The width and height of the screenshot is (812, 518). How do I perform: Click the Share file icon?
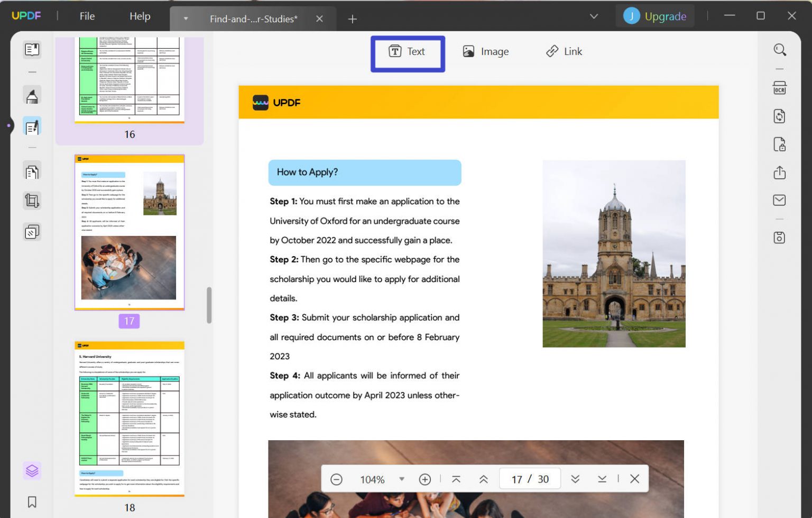click(779, 172)
